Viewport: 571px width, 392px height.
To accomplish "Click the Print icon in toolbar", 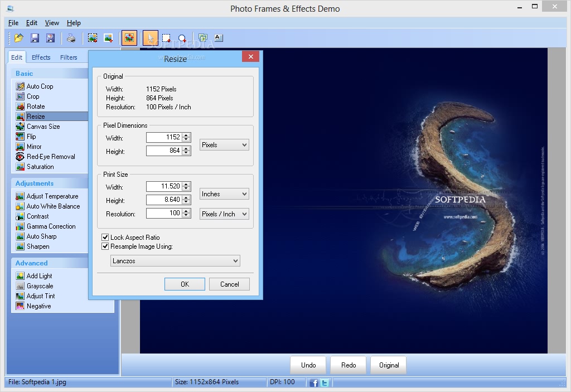I will pyautogui.click(x=71, y=38).
